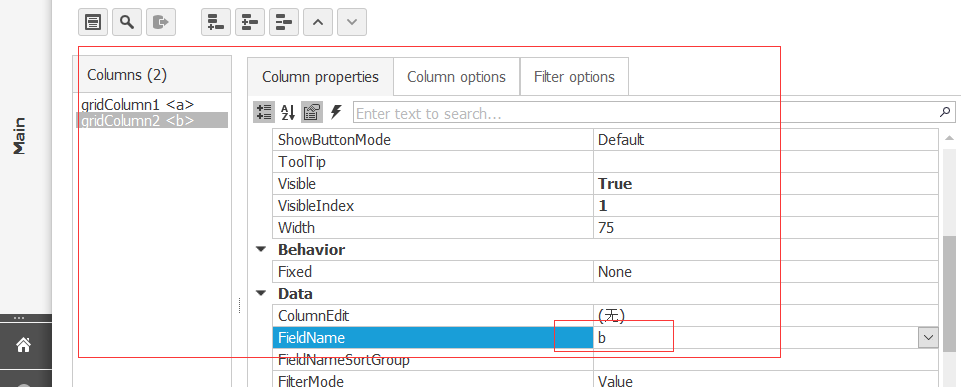Switch to the Column options tab

pos(457,77)
